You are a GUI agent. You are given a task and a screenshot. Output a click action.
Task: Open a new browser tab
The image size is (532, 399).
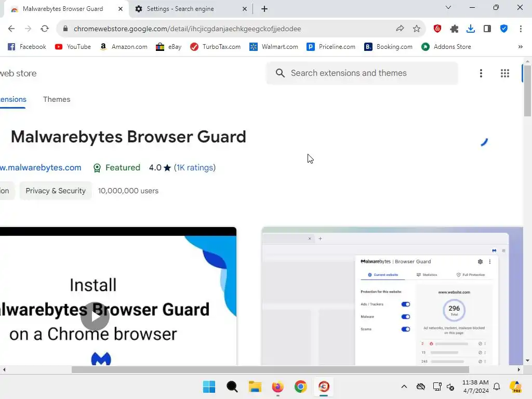tap(264, 9)
